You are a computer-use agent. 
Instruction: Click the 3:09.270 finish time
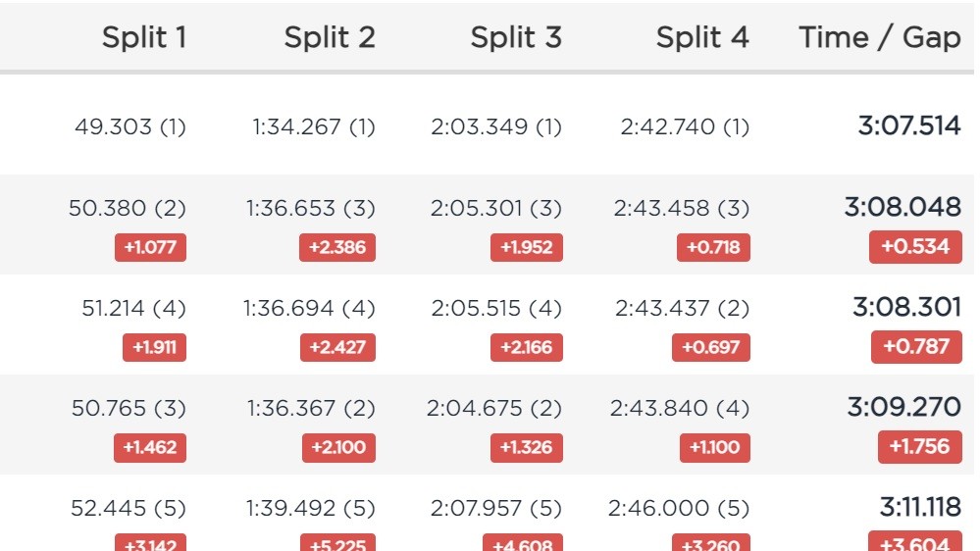[x=903, y=407]
